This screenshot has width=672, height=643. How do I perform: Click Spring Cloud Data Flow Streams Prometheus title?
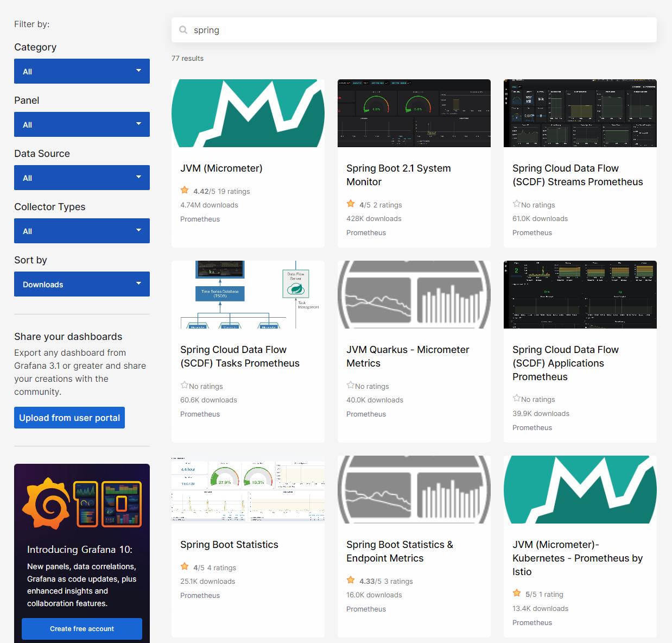[x=578, y=175]
